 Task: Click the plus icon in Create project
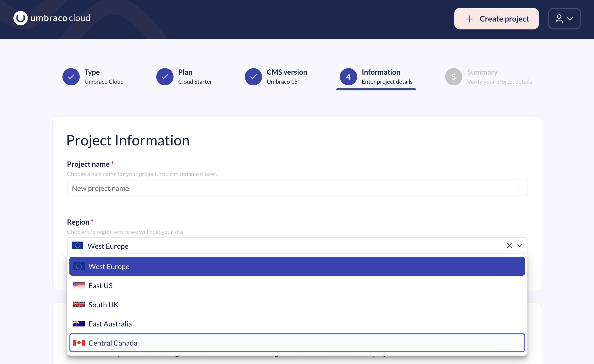click(x=469, y=19)
